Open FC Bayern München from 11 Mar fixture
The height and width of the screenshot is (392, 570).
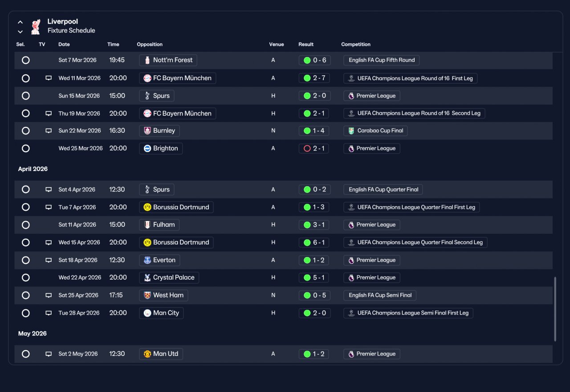[x=178, y=78]
